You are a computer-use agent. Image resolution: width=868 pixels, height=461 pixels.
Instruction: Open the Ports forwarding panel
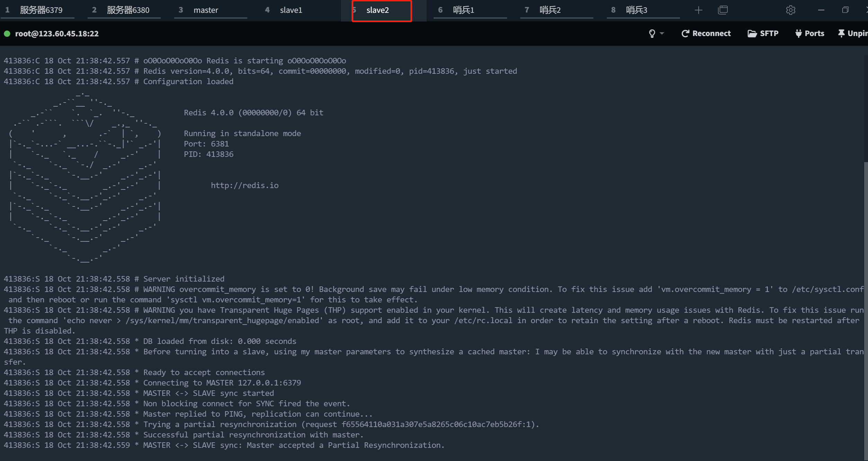point(809,34)
